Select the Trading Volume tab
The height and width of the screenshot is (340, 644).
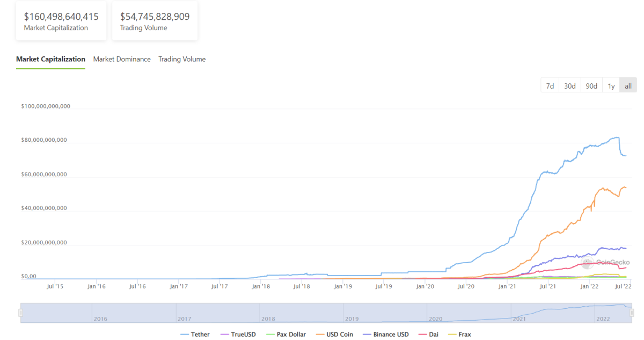tap(182, 60)
